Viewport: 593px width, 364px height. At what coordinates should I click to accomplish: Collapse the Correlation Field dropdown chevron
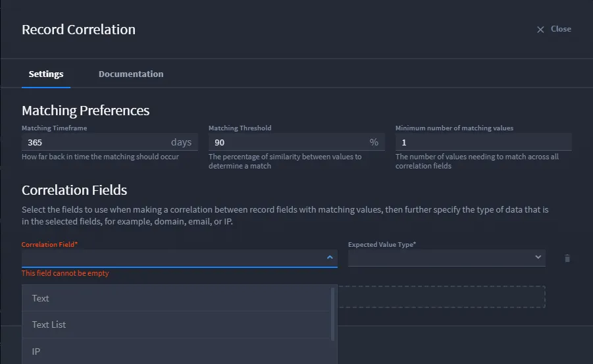click(330, 257)
